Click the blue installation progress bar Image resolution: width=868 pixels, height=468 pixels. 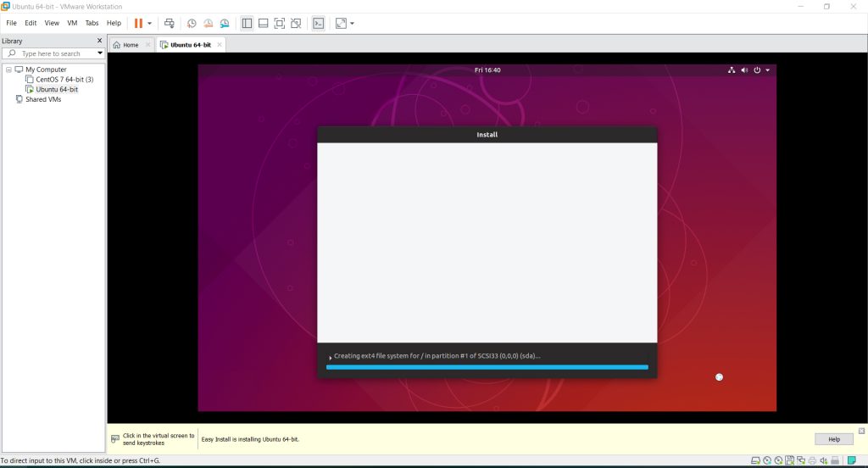[x=487, y=366]
